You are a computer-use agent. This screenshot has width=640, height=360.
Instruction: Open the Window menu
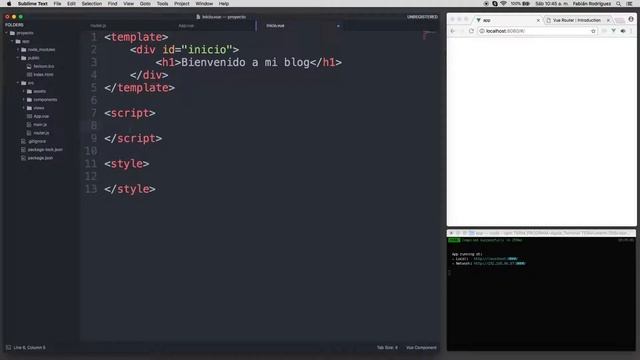tap(204, 4)
